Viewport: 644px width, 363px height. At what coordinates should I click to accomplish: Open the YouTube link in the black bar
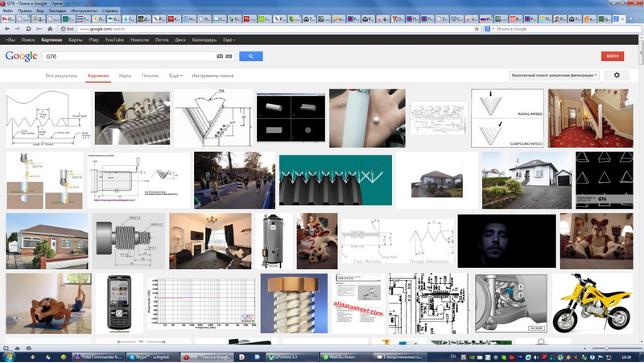[x=114, y=39]
